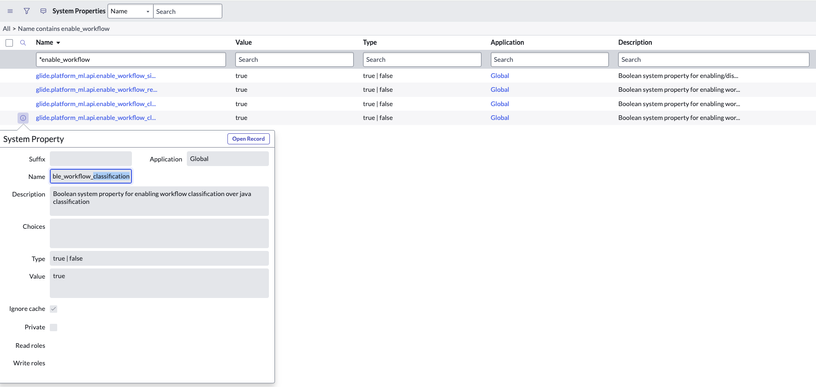The width and height of the screenshot is (816, 387).
Task: Click the Suffix field in the popup
Action: pyautogui.click(x=91, y=159)
